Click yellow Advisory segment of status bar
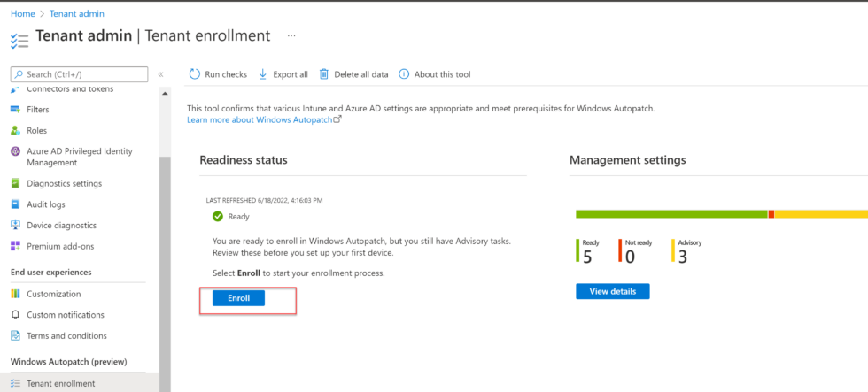 point(821,214)
